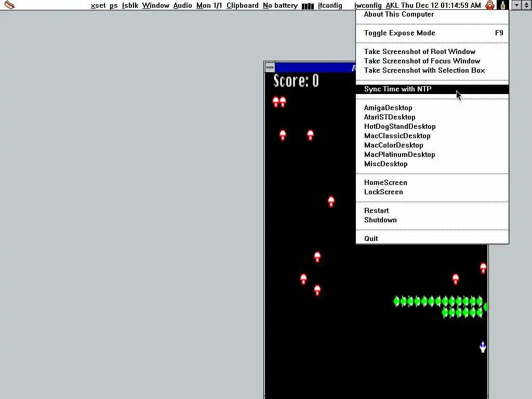Click the down-arrow button in top bar
Viewport: 532px width, 399px height.
(516, 5)
